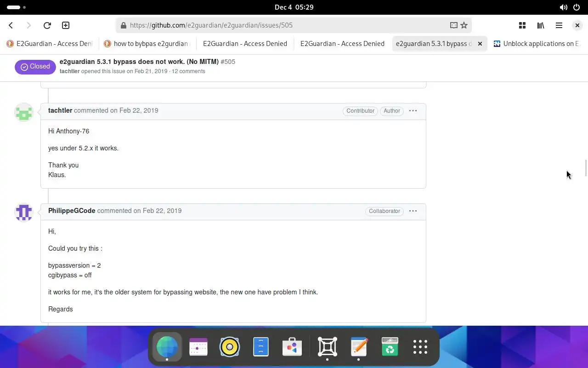The image size is (588, 368).
Task: Click the Closed issue status badge
Action: tap(35, 67)
